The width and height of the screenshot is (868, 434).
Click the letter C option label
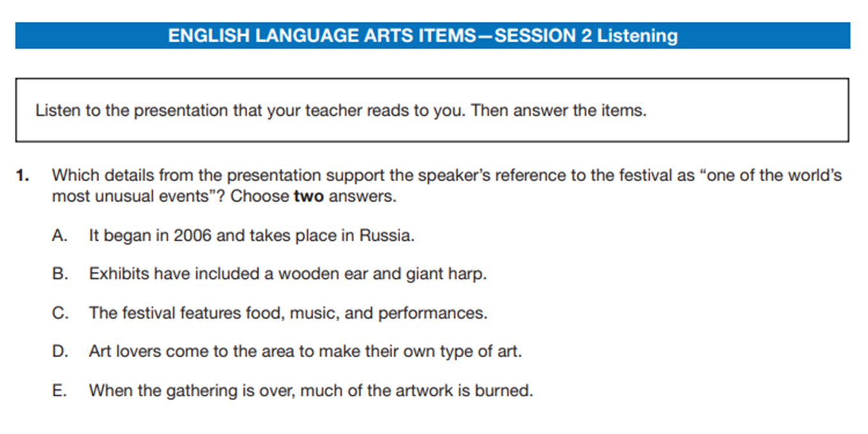(x=60, y=314)
